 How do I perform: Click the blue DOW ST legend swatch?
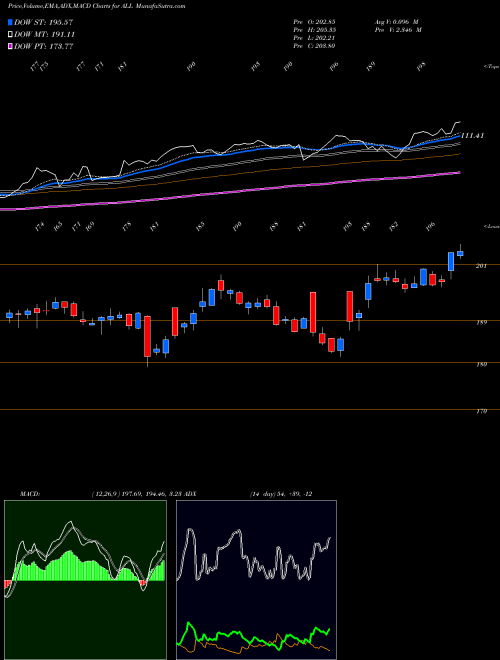[x=10, y=22]
